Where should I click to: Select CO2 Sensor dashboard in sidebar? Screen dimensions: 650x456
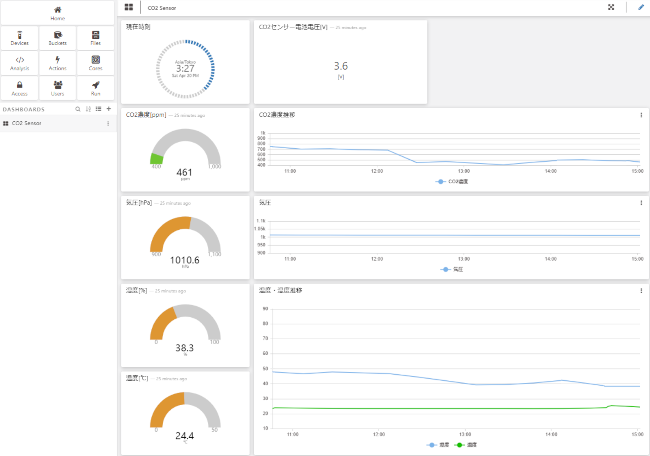tap(58, 123)
